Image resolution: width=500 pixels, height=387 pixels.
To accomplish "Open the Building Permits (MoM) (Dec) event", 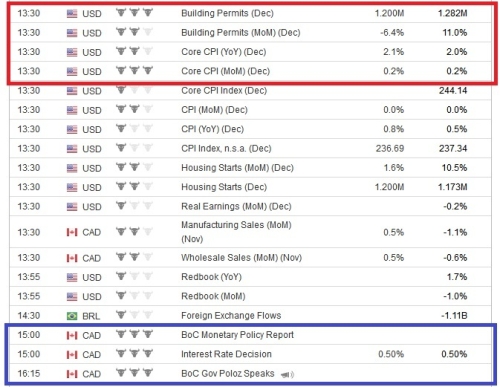I will [241, 33].
